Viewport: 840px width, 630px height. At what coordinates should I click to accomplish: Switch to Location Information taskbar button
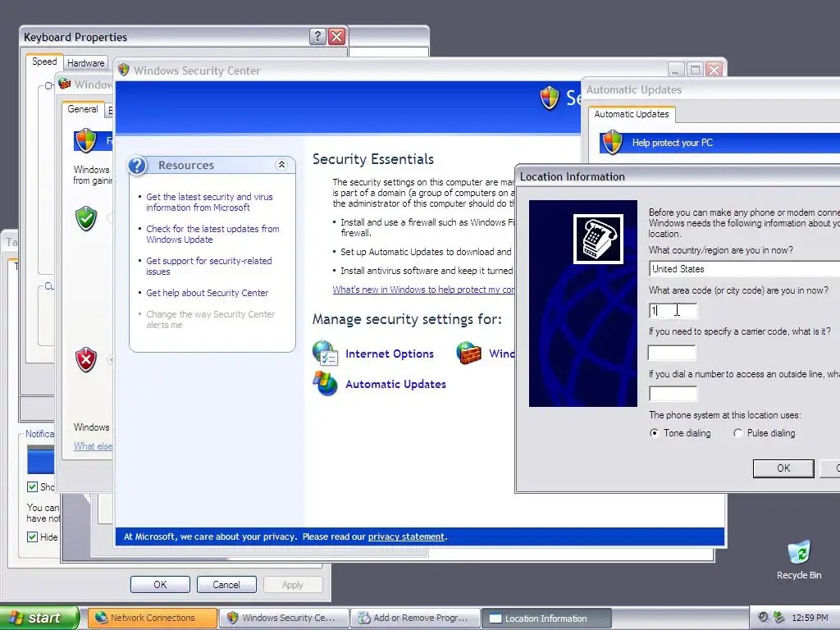(546, 618)
